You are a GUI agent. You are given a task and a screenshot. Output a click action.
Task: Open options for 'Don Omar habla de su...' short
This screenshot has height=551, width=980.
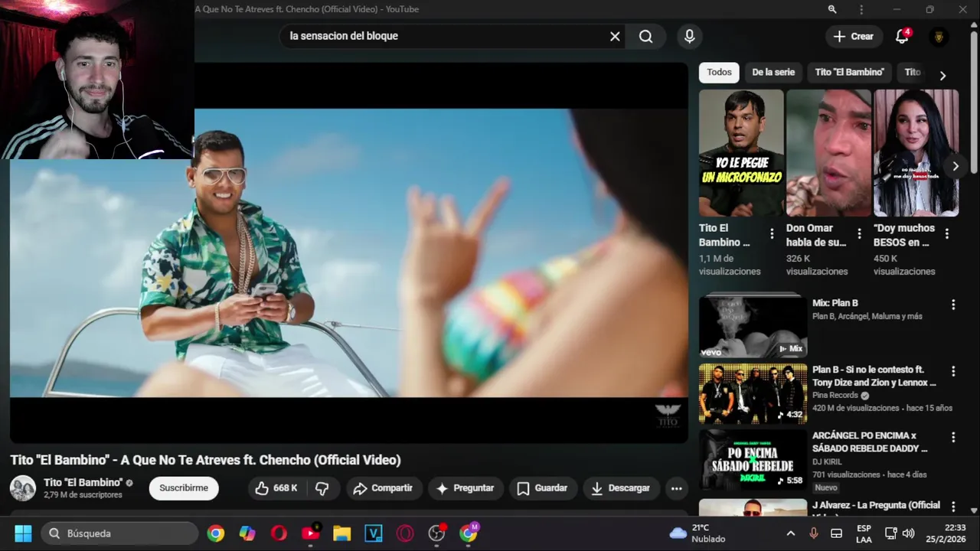click(x=859, y=233)
